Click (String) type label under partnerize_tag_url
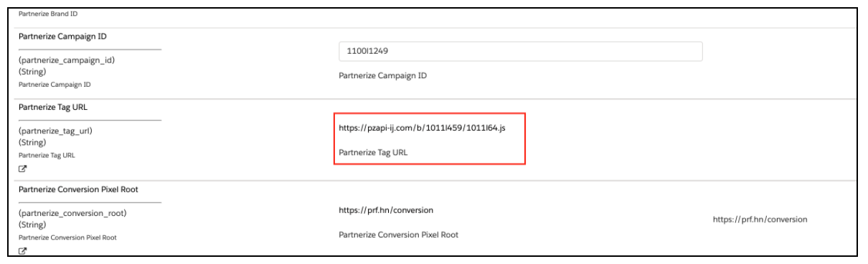868x264 pixels. point(32,143)
